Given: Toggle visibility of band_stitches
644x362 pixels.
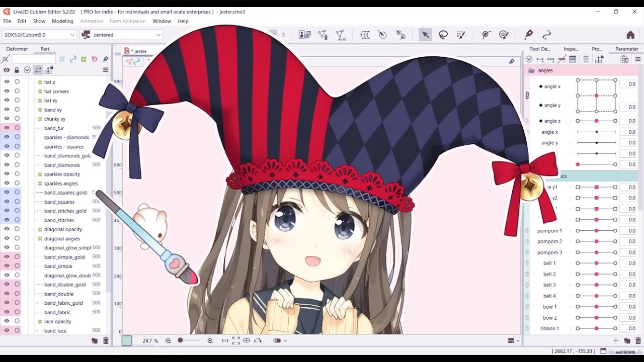Looking at the screenshot, I should [7, 220].
